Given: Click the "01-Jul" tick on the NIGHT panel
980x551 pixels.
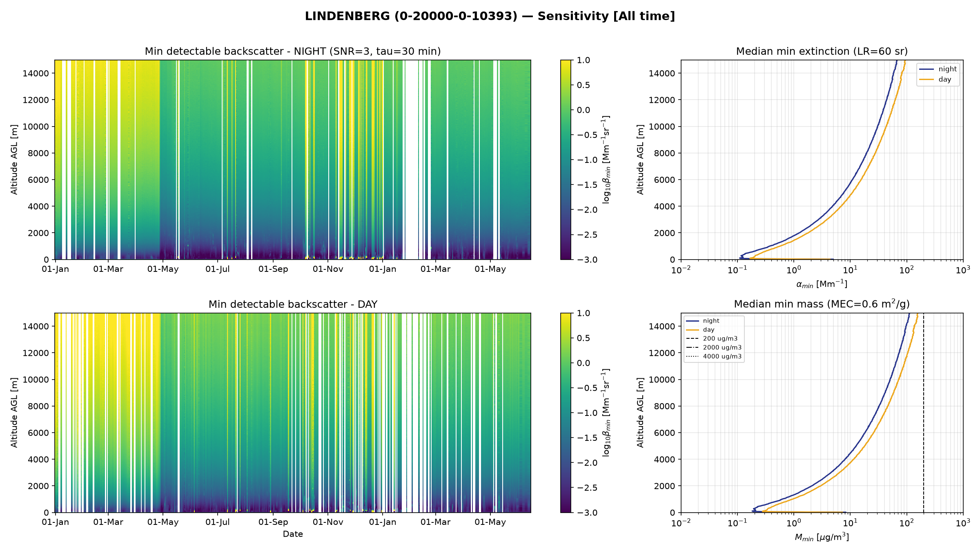Looking at the screenshot, I should 218,269.
